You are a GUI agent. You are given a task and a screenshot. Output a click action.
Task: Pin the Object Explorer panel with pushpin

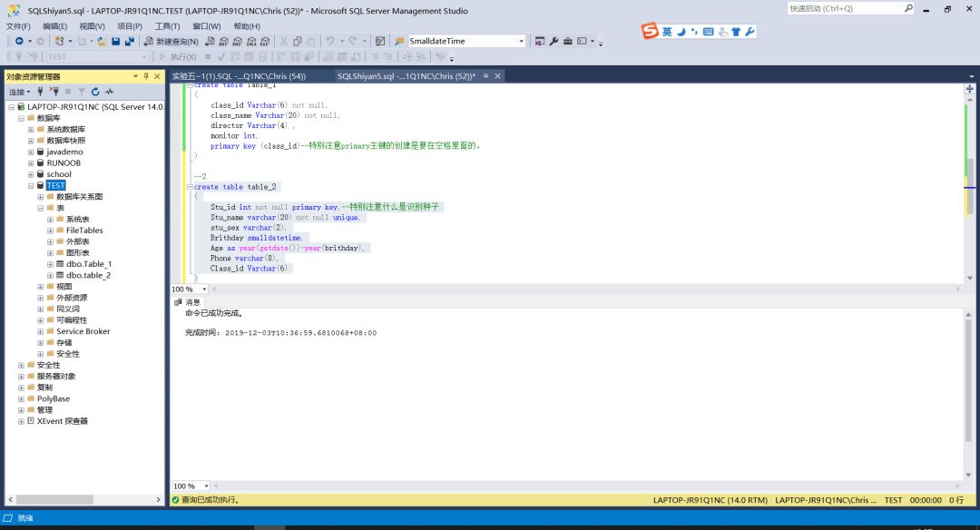[x=145, y=77]
